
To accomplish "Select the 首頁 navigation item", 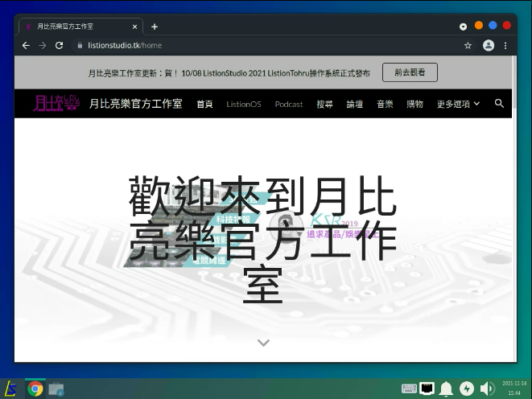I will pyautogui.click(x=204, y=104).
